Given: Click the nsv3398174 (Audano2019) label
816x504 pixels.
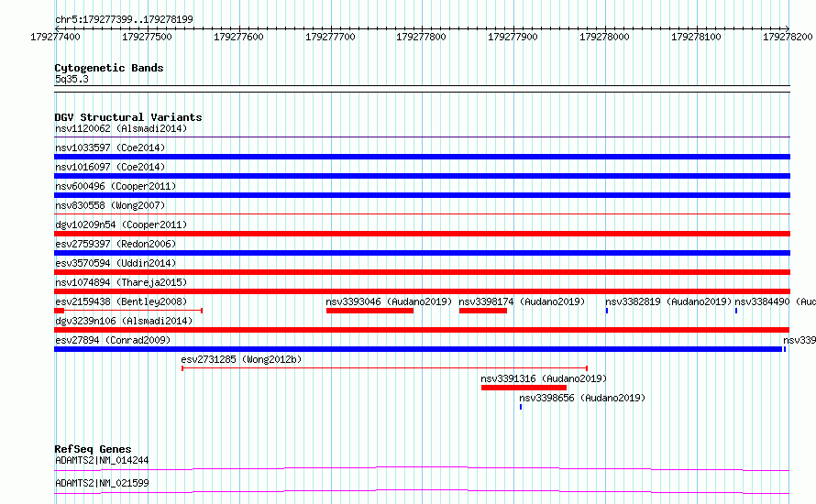Looking at the screenshot, I should 522,301.
